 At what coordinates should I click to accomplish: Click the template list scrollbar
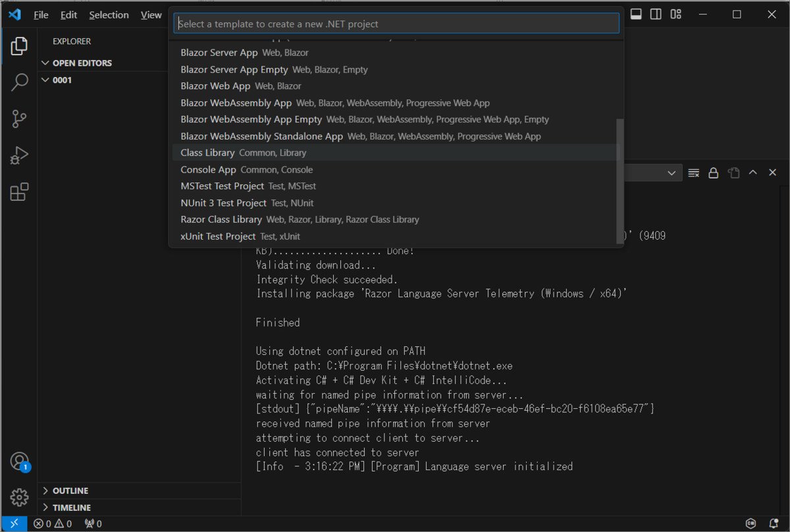[x=619, y=181]
